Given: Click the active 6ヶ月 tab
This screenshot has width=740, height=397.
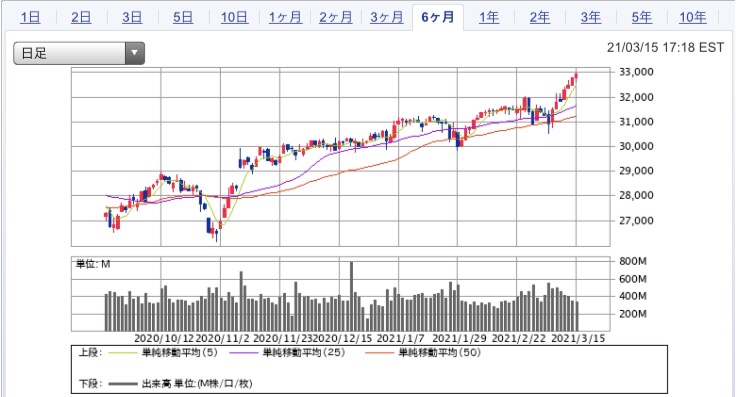Looking at the screenshot, I should pos(438,17).
